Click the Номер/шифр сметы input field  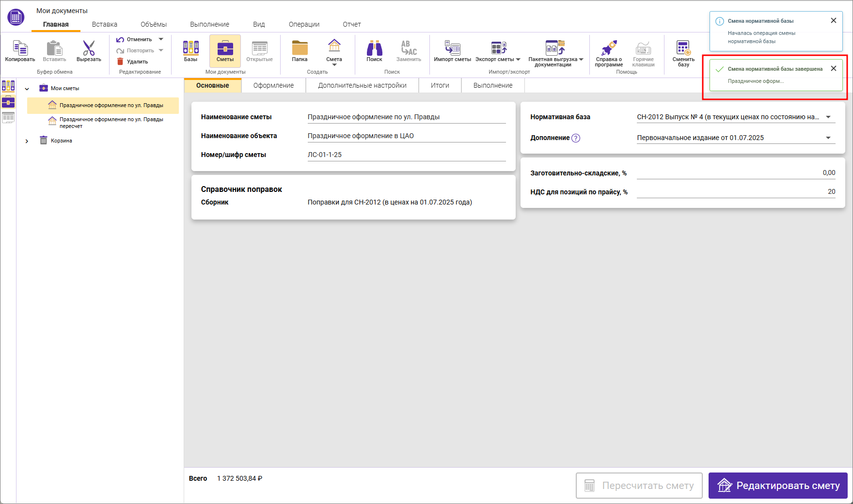click(406, 155)
